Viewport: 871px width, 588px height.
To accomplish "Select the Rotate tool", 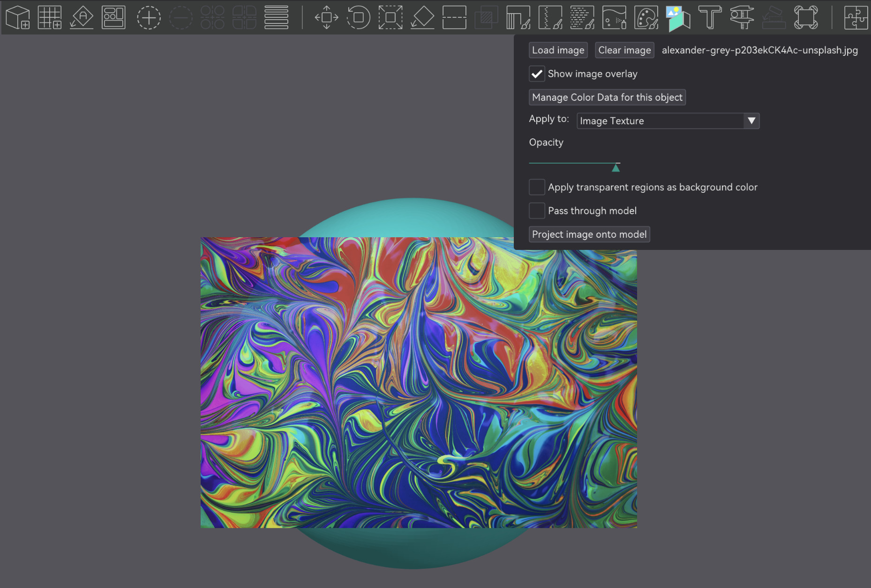I will coord(359,17).
